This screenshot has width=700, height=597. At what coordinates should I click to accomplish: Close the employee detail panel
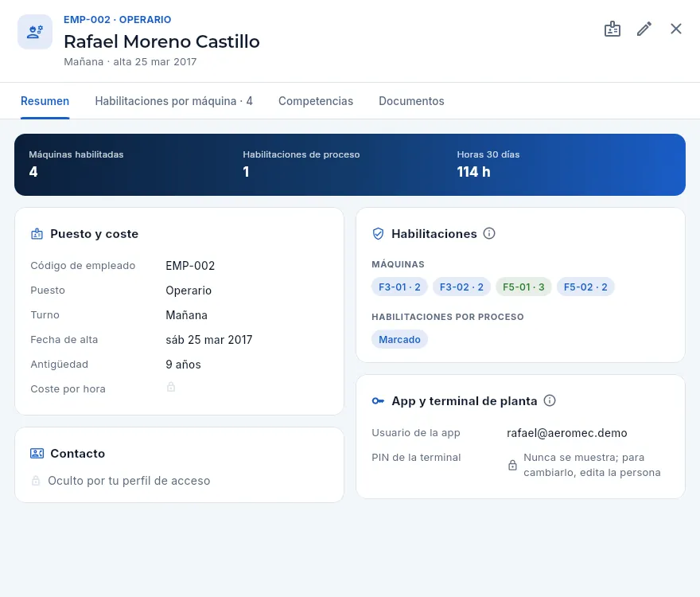pos(676,29)
